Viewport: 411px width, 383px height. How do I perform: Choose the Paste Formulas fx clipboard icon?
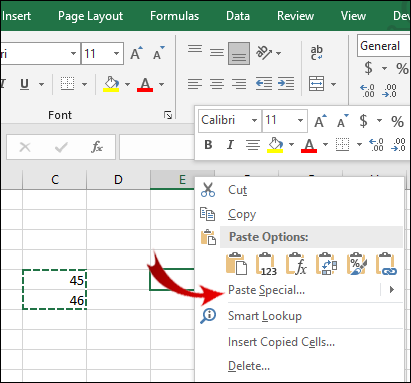click(x=296, y=263)
